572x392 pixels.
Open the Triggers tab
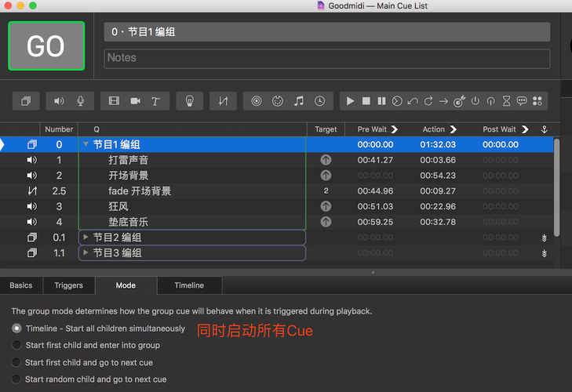tap(68, 285)
